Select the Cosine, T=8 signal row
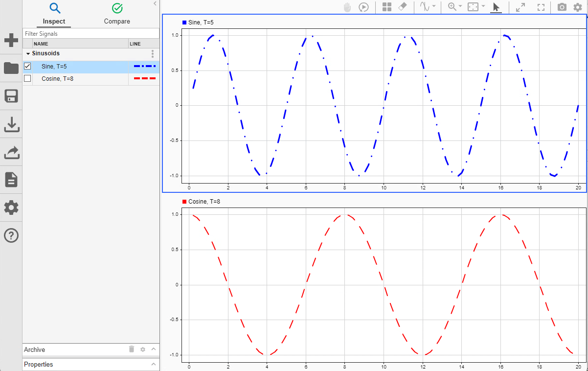Viewport: 588px width, 371px height. point(91,78)
